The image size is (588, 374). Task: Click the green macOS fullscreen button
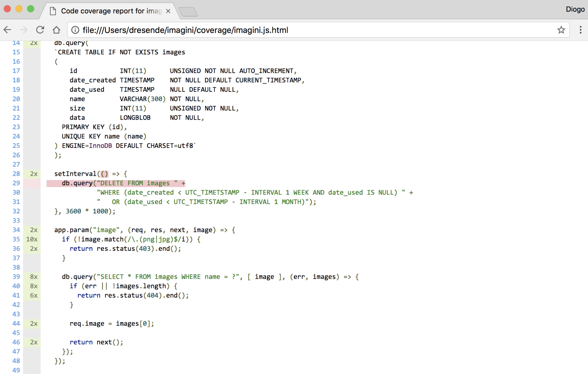31,9
